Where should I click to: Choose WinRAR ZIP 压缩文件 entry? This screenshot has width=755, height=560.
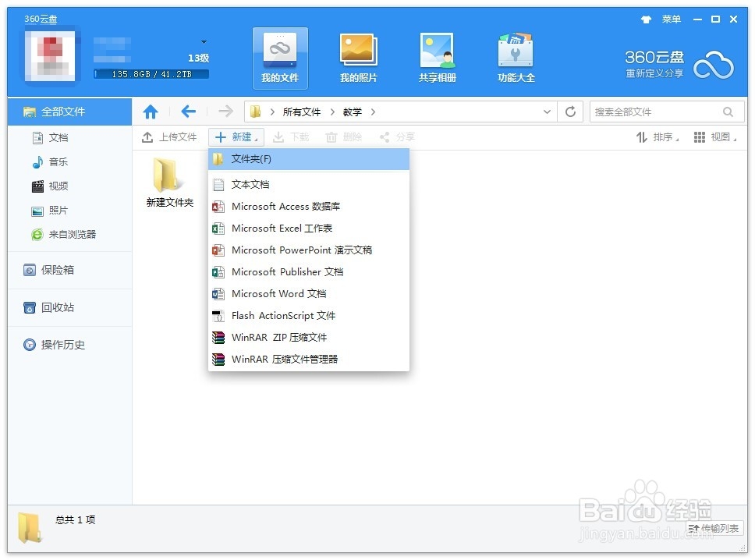309,338
